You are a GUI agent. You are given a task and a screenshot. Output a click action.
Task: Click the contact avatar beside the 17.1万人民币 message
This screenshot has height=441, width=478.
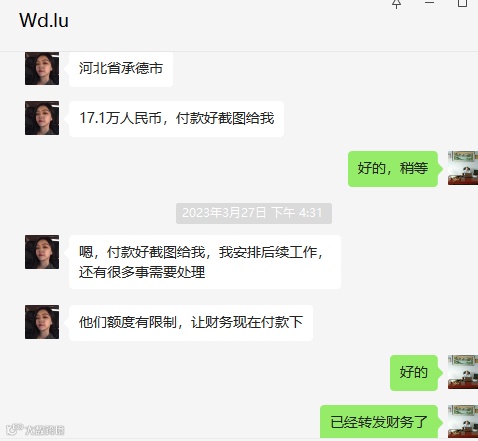tap(42, 118)
